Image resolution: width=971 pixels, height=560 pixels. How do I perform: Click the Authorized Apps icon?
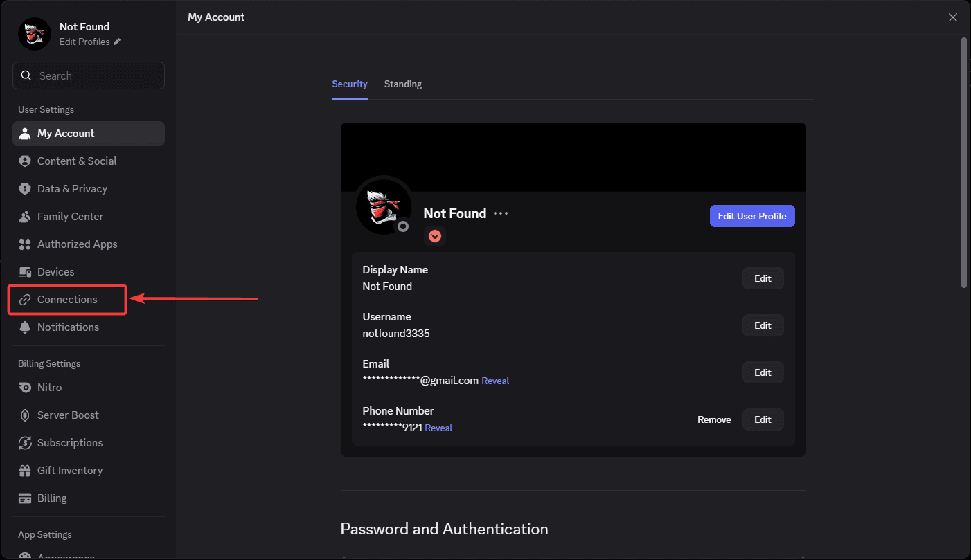tap(25, 244)
